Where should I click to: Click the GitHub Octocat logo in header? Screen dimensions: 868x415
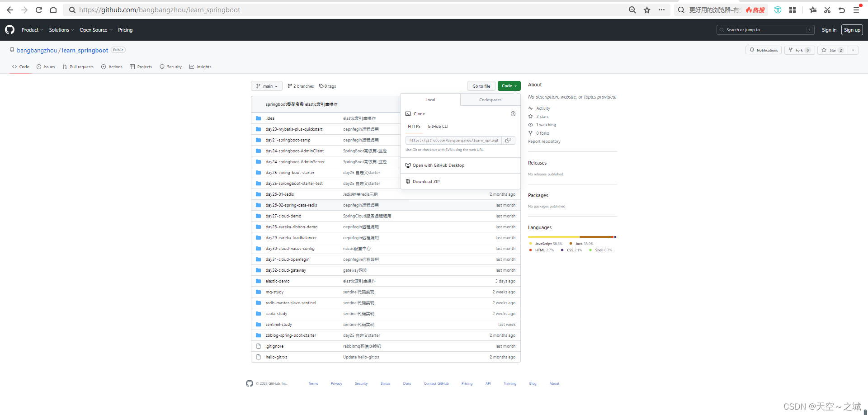click(x=9, y=30)
